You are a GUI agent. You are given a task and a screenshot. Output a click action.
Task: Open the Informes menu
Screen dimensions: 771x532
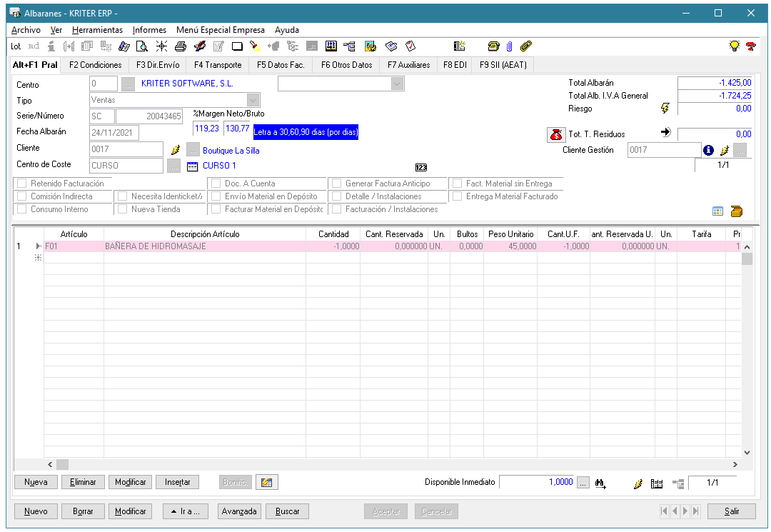coord(149,30)
